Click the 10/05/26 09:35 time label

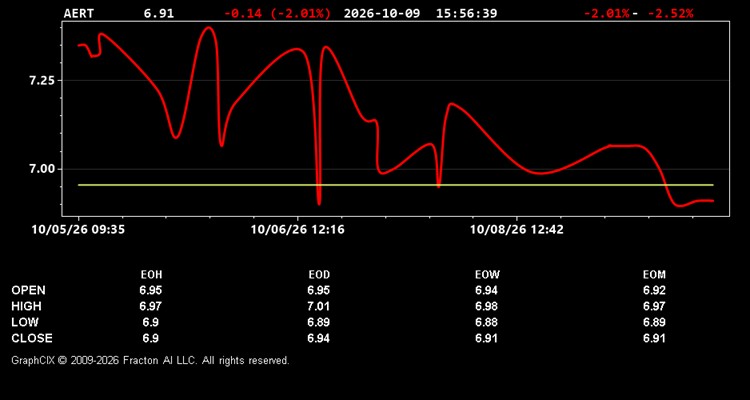point(78,230)
